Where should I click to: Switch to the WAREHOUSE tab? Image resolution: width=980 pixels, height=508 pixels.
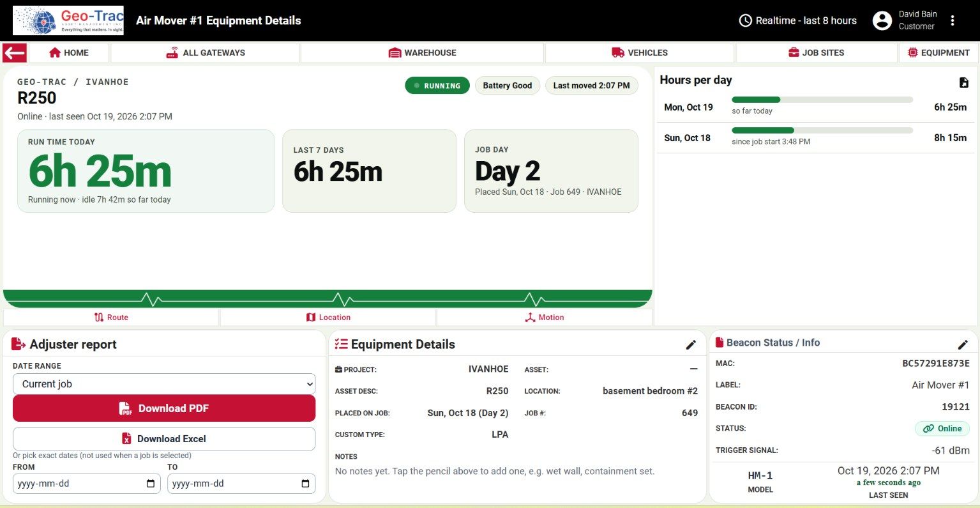[x=422, y=52]
